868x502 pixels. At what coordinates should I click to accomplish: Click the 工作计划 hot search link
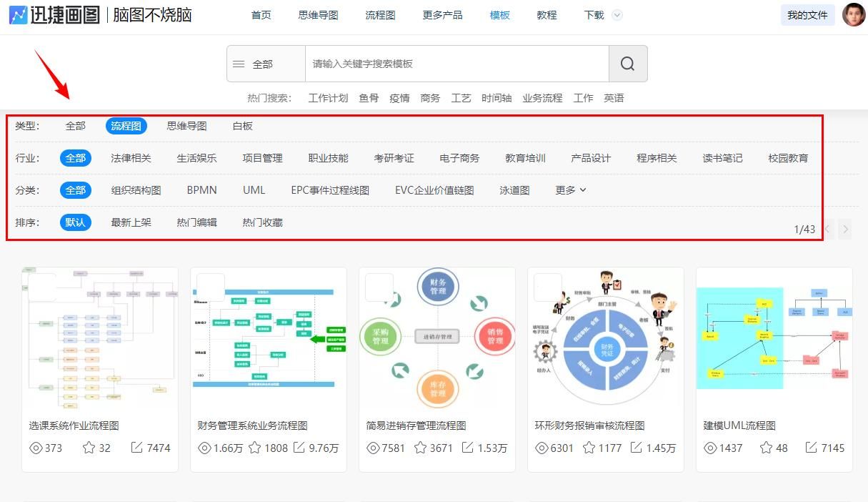328,98
